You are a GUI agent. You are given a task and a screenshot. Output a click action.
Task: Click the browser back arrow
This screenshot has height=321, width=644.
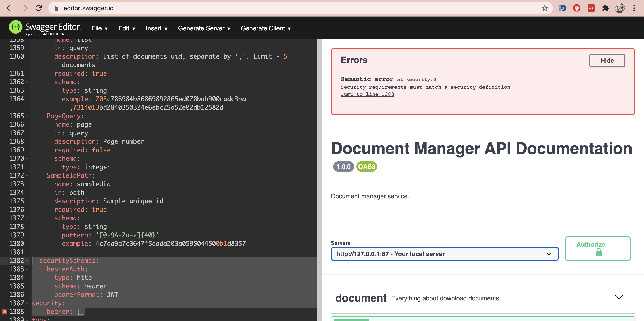10,8
